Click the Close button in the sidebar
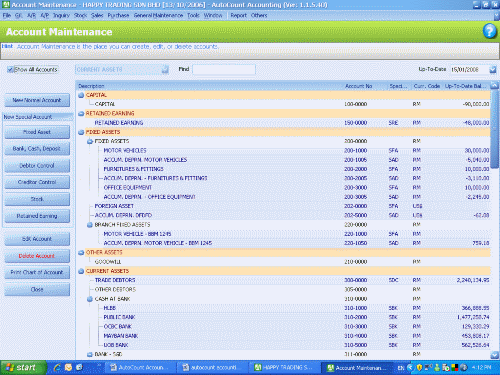 [37, 289]
